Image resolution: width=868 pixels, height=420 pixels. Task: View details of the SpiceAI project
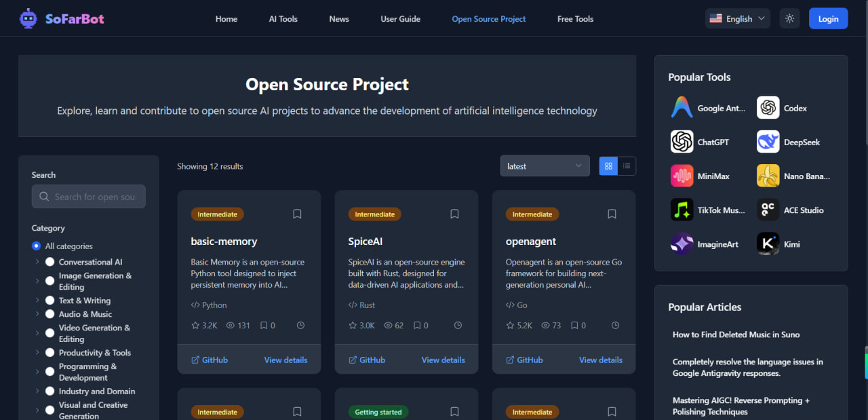coord(443,360)
